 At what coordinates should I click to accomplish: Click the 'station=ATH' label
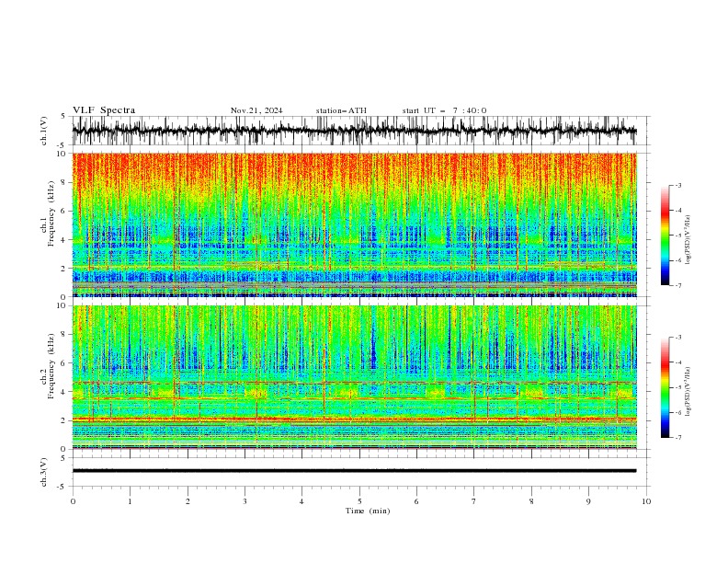[x=341, y=110]
